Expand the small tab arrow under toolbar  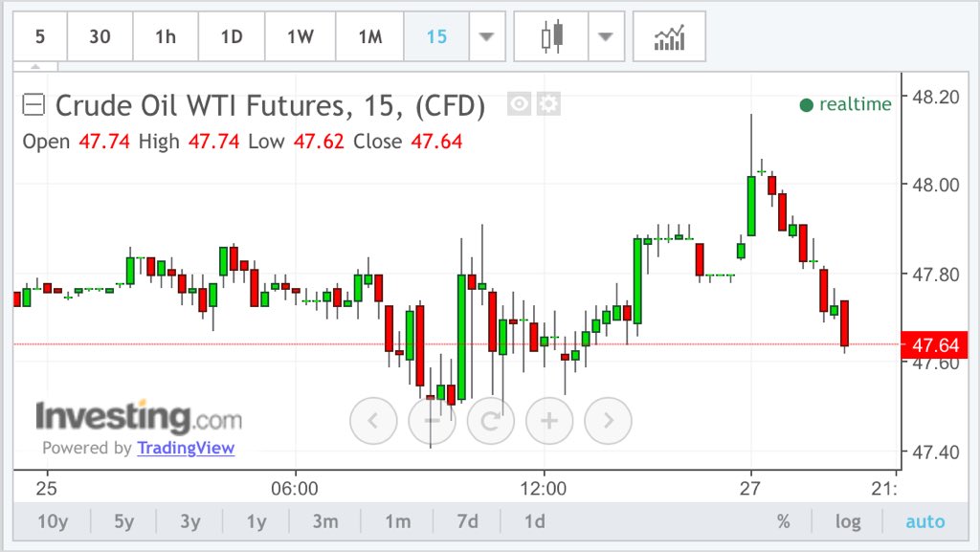(35, 66)
